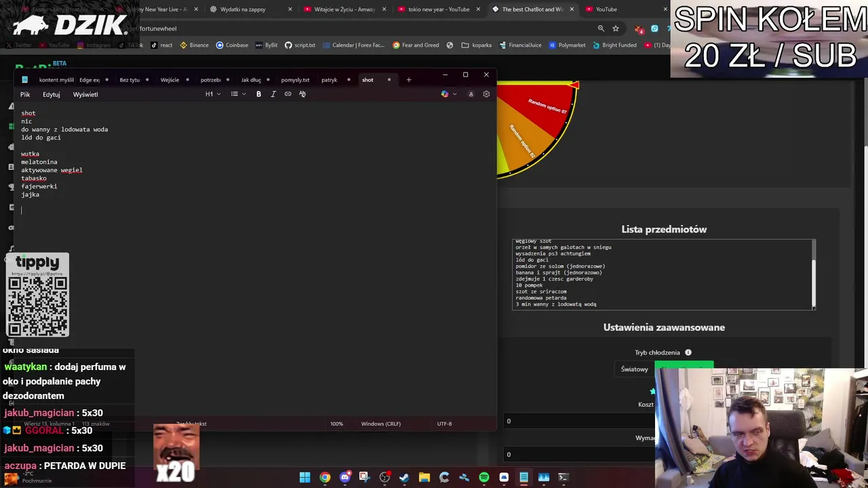Click the 'fajerwerki' line in Notepad

pos(39,186)
